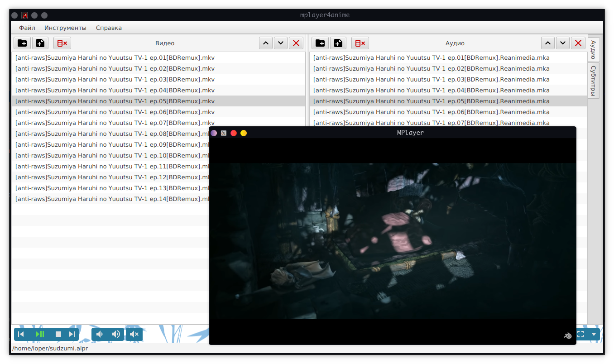614x364 pixels.
Task: Select the video ep.14 row
Action: 110,199
